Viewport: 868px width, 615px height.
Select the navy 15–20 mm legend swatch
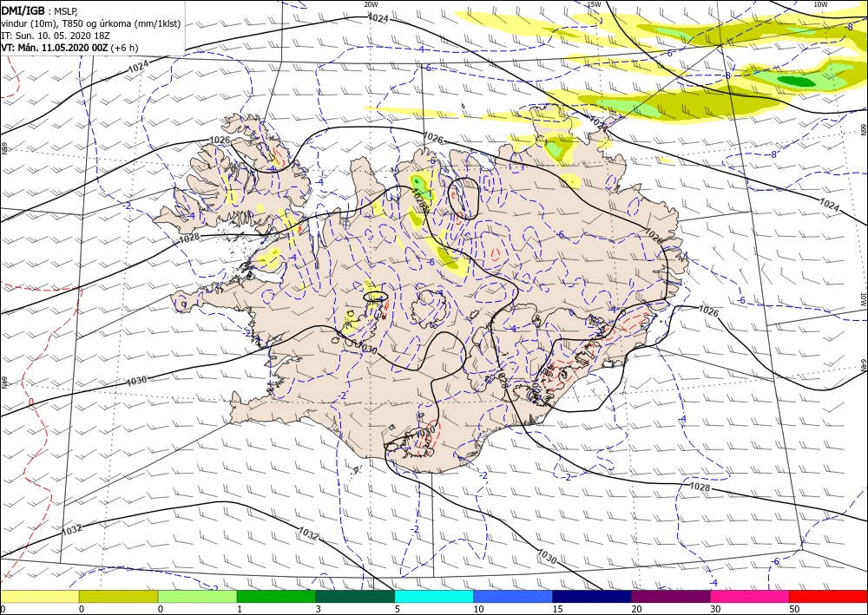click(592, 596)
